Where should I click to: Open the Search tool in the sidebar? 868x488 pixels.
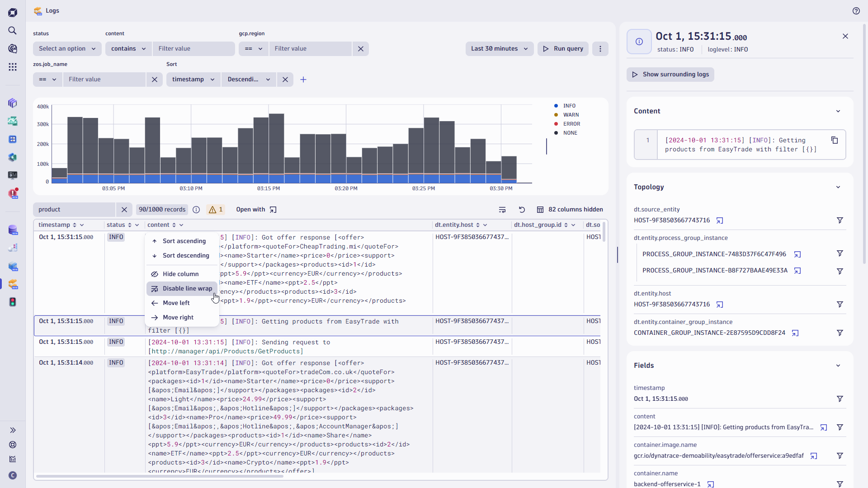(x=12, y=31)
